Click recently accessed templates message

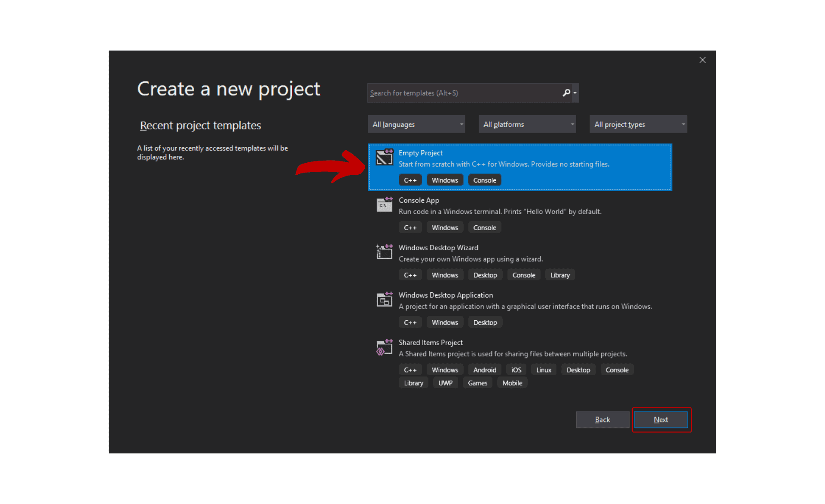click(x=212, y=152)
